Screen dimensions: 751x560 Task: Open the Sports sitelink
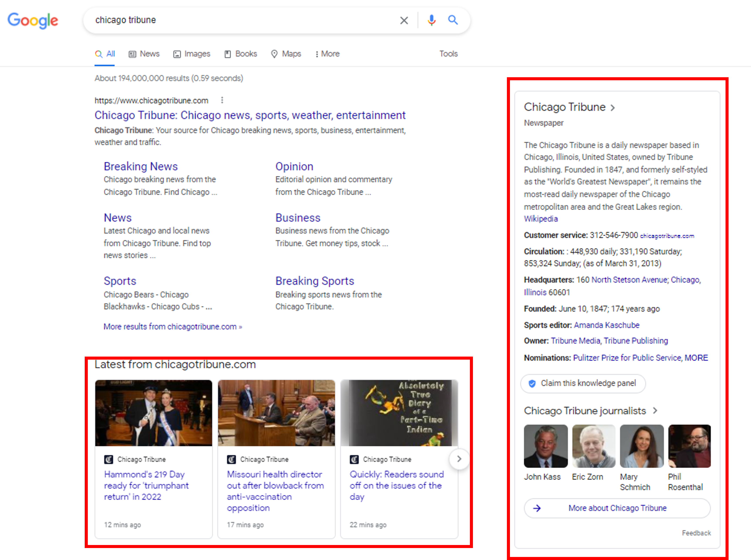[x=120, y=281]
